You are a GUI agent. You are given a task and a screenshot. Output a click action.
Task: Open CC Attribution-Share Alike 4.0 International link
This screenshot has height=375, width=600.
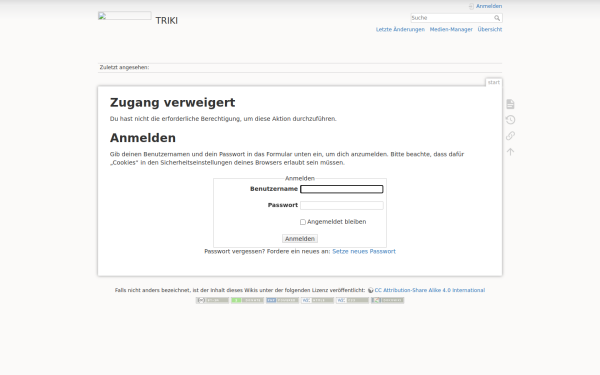click(x=430, y=290)
